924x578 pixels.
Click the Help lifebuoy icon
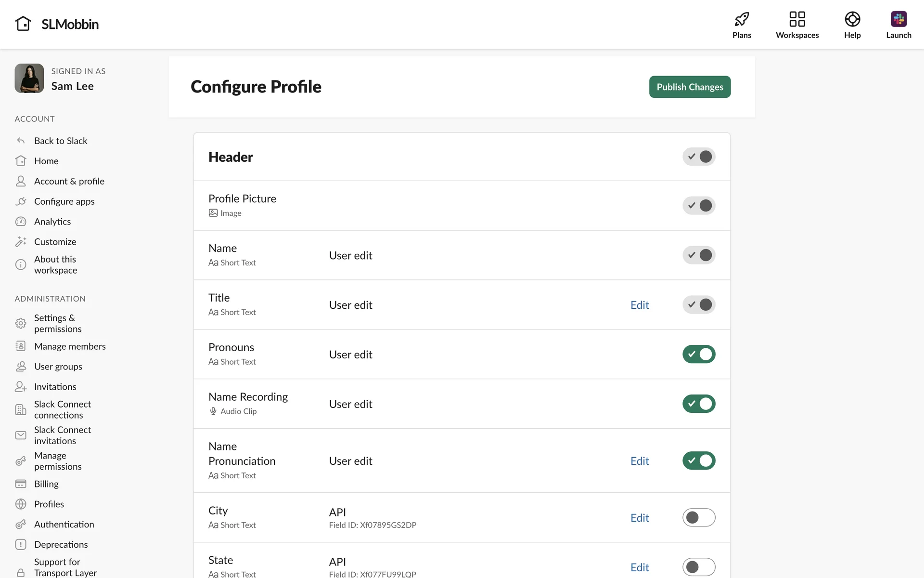tap(852, 19)
